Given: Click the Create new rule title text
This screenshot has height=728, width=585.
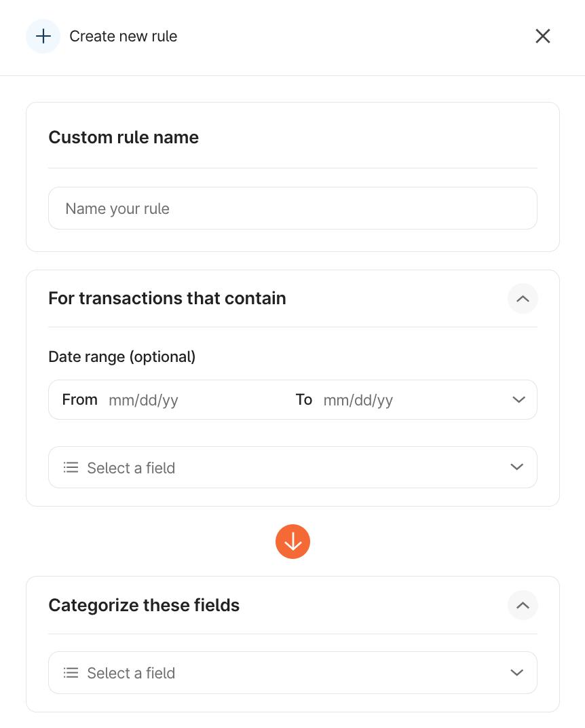Looking at the screenshot, I should pos(124,36).
